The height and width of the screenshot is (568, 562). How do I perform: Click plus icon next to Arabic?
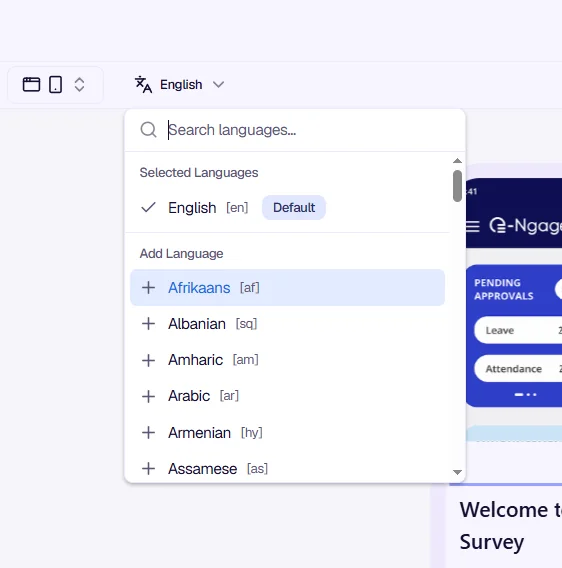coord(148,396)
